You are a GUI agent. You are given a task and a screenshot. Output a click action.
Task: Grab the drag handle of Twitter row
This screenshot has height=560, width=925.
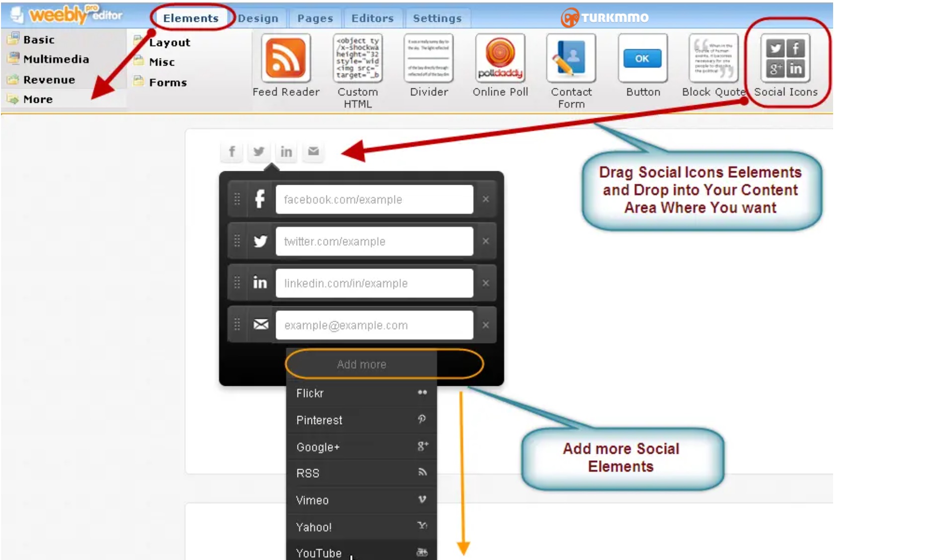tap(237, 241)
